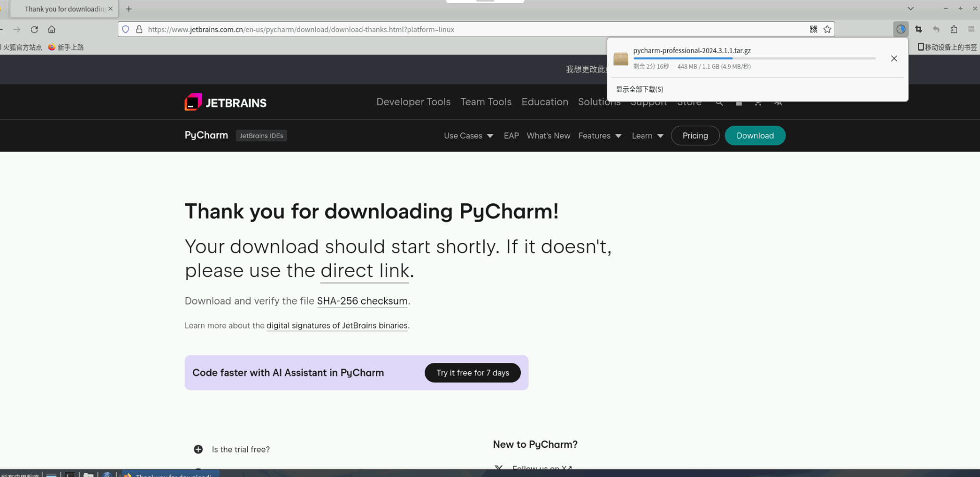This screenshot has width=980, height=477.
Task: Click the JetBrains logo
Action: pos(225,102)
